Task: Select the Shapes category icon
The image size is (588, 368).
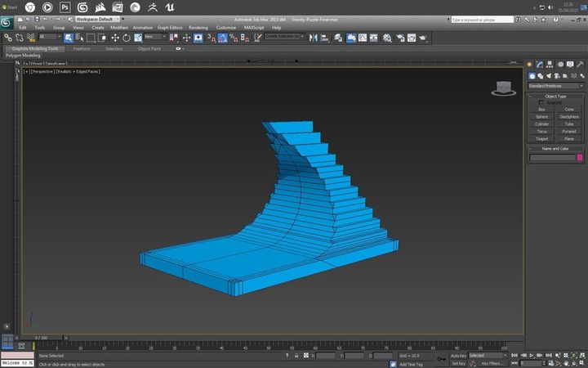Action: 541,76
